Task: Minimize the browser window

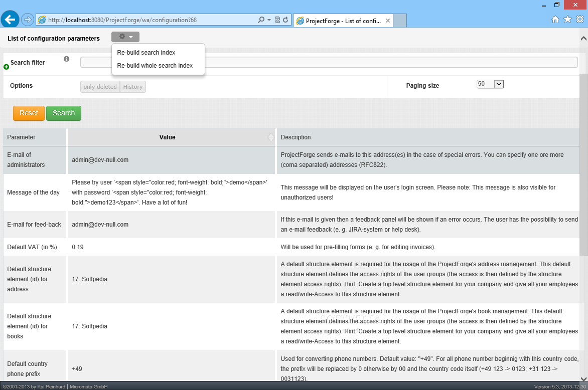Action: tap(544, 5)
